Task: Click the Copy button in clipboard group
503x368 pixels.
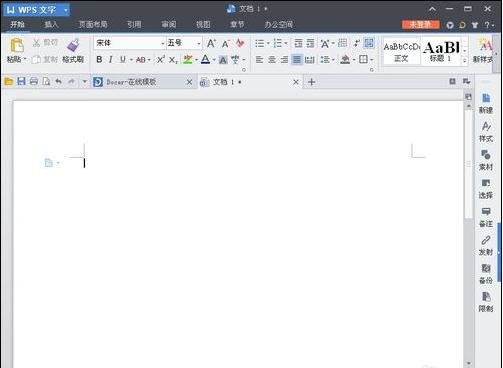Action: point(45,60)
